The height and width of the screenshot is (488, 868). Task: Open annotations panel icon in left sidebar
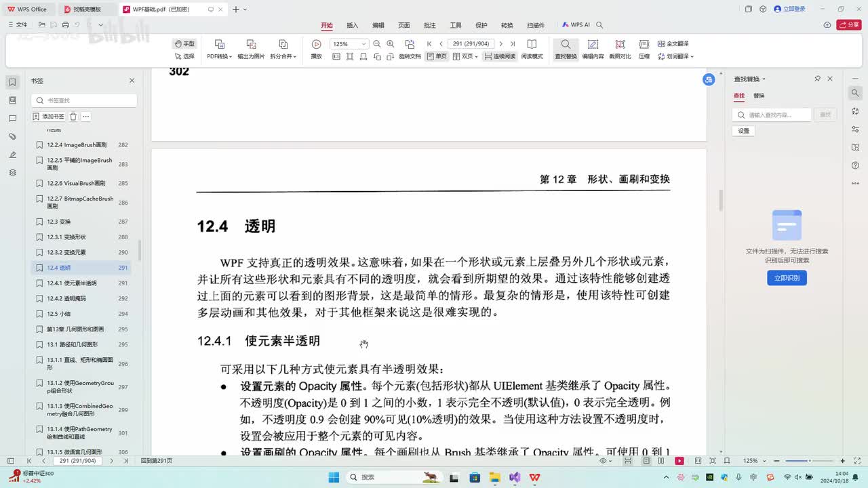pyautogui.click(x=12, y=118)
